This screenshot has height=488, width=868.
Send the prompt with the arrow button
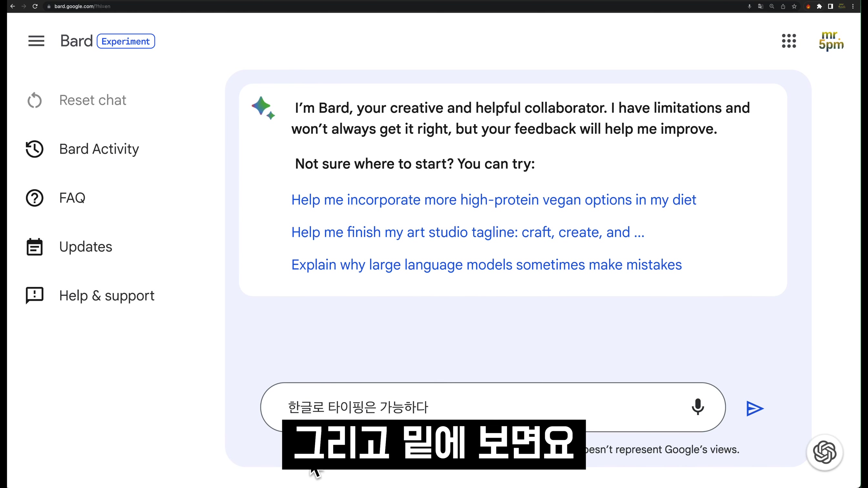pyautogui.click(x=755, y=409)
